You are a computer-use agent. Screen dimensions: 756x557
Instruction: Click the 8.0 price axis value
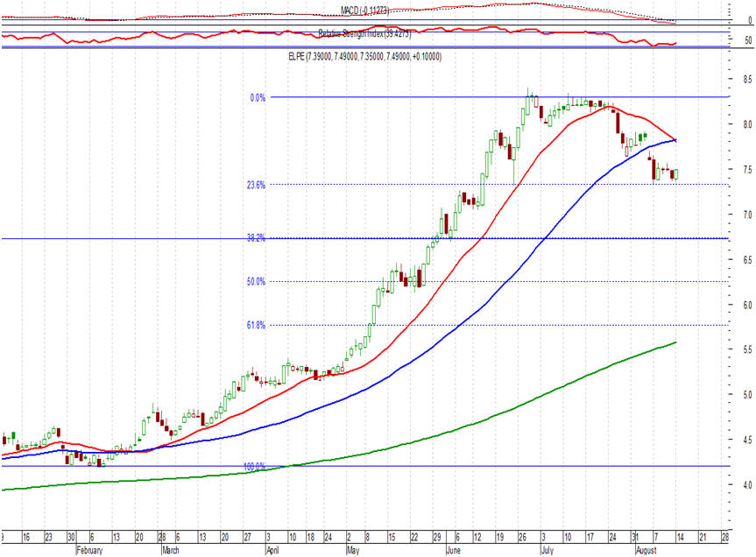coord(747,124)
